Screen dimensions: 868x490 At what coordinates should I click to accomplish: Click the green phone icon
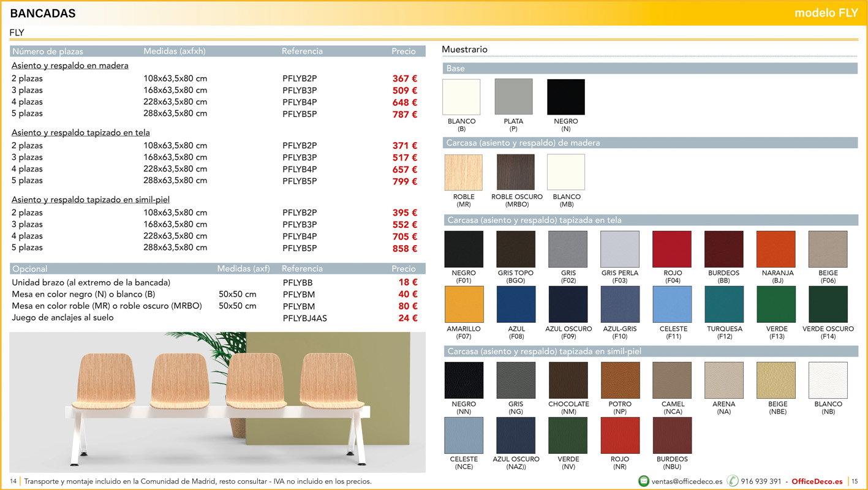coord(733,481)
